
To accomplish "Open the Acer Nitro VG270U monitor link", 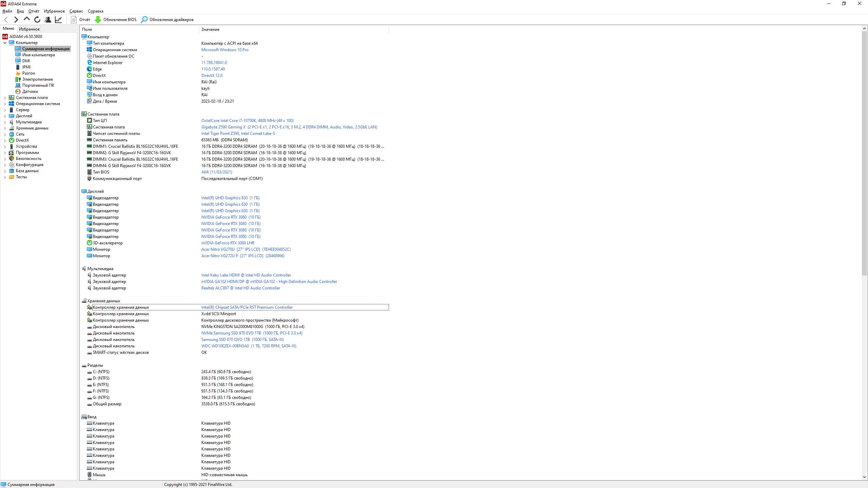I will point(246,249).
